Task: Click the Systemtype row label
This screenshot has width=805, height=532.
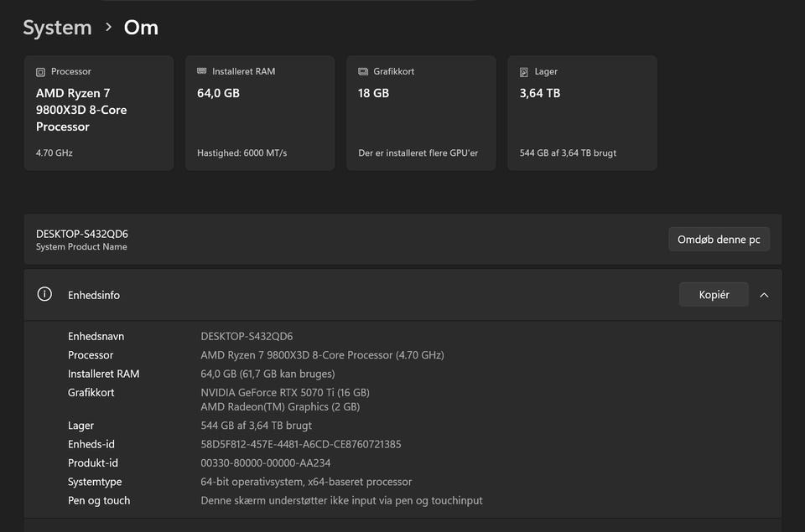Action: click(x=95, y=482)
